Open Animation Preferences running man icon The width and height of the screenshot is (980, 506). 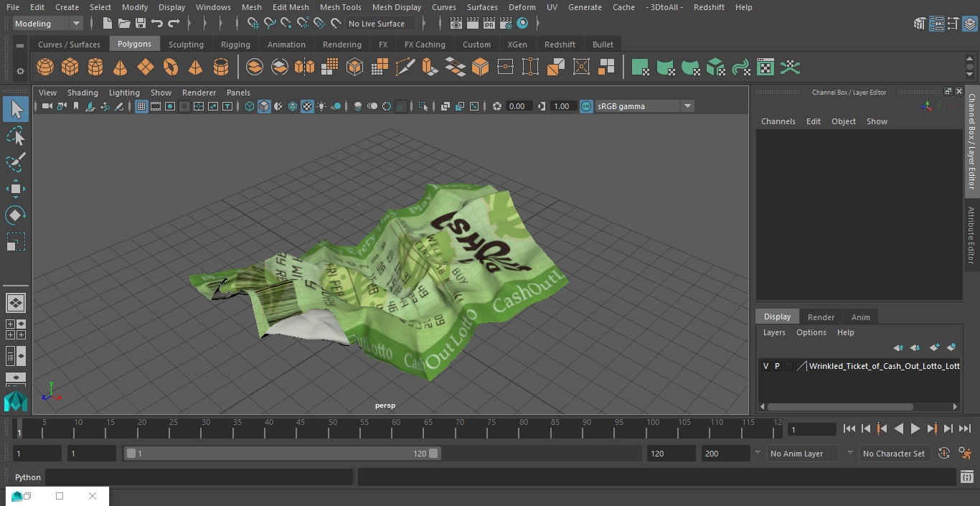(x=965, y=454)
